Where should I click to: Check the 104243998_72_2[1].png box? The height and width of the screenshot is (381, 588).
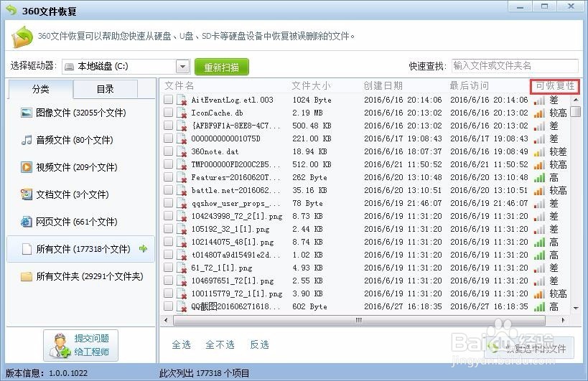[169, 216]
